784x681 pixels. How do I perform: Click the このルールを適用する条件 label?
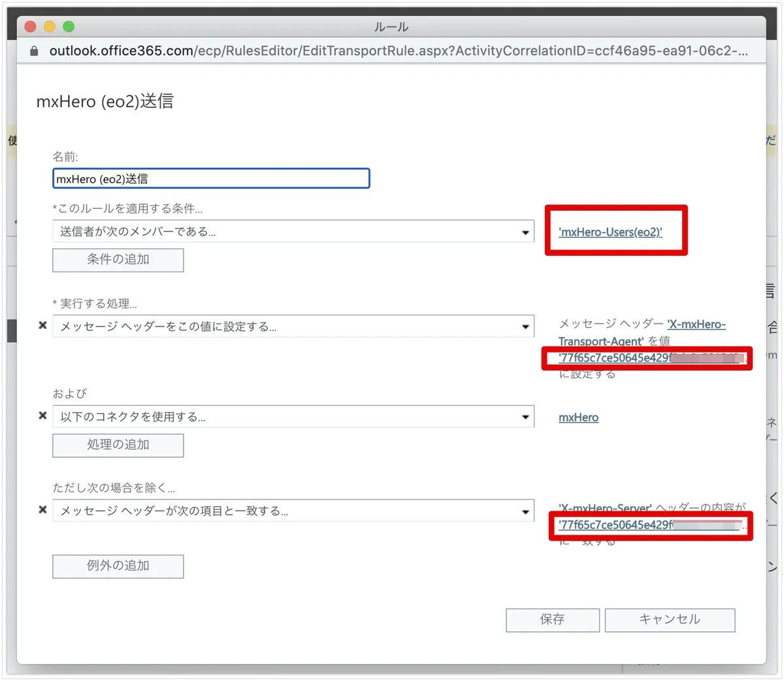[x=128, y=209]
